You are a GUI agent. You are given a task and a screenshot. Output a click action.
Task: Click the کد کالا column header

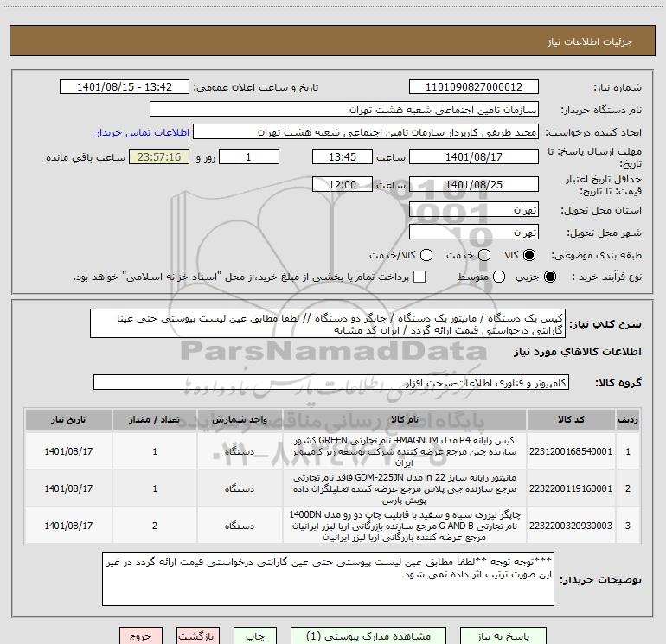tap(571, 420)
